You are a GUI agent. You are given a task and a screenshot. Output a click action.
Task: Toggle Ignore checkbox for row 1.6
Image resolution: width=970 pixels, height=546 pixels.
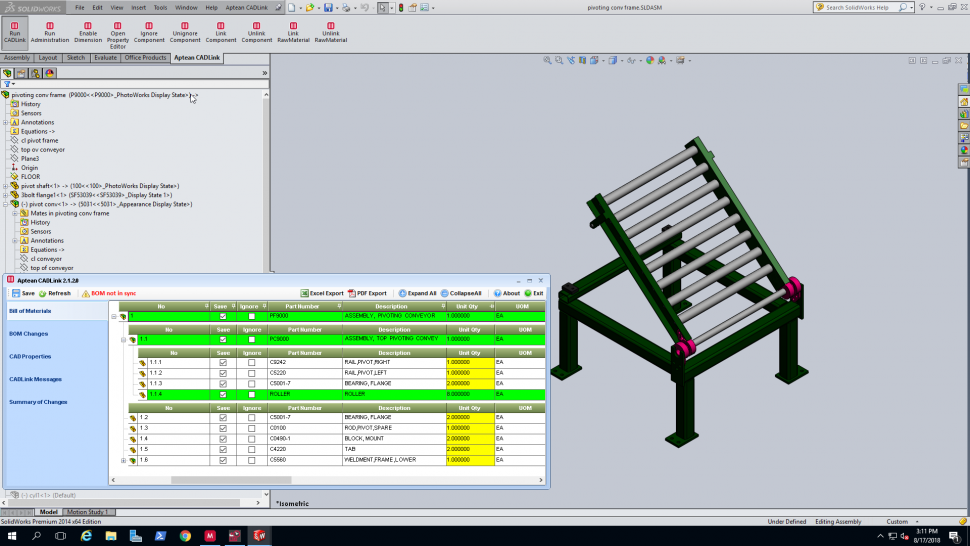[x=251, y=460]
